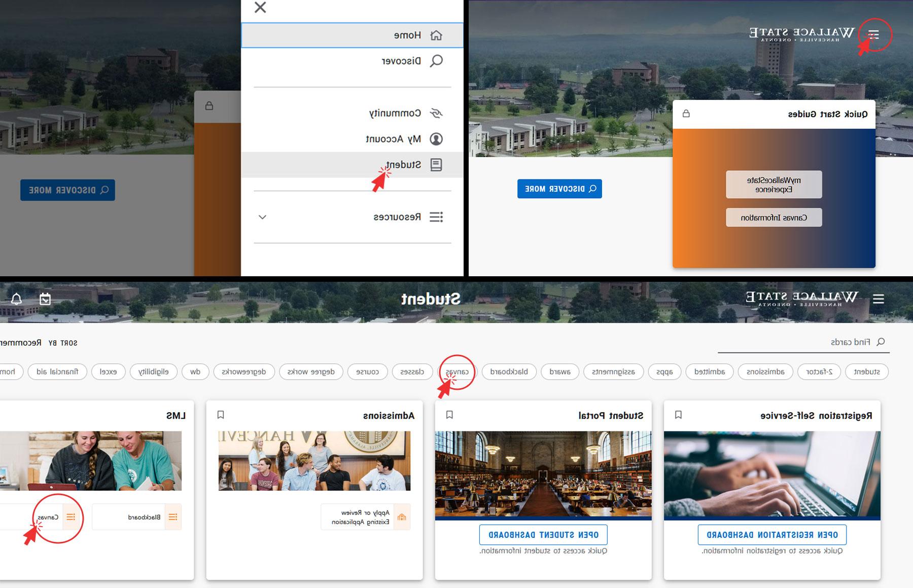
Task: Expand the Resources section chevron
Action: tap(262, 217)
